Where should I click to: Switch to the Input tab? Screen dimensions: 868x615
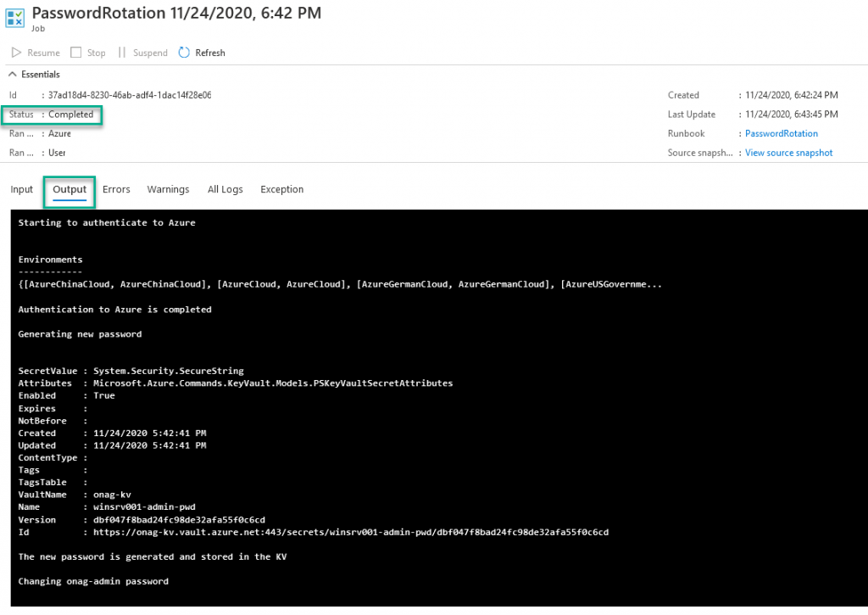(x=21, y=189)
